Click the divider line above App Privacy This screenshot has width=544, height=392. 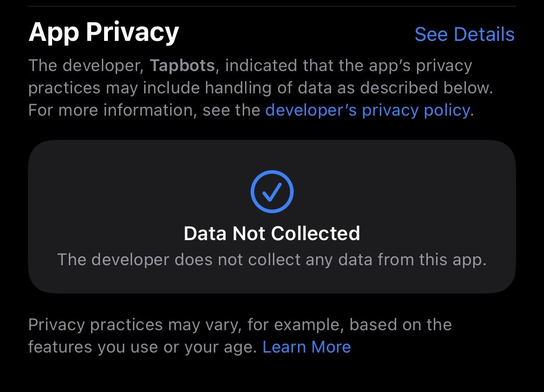(272, 6)
